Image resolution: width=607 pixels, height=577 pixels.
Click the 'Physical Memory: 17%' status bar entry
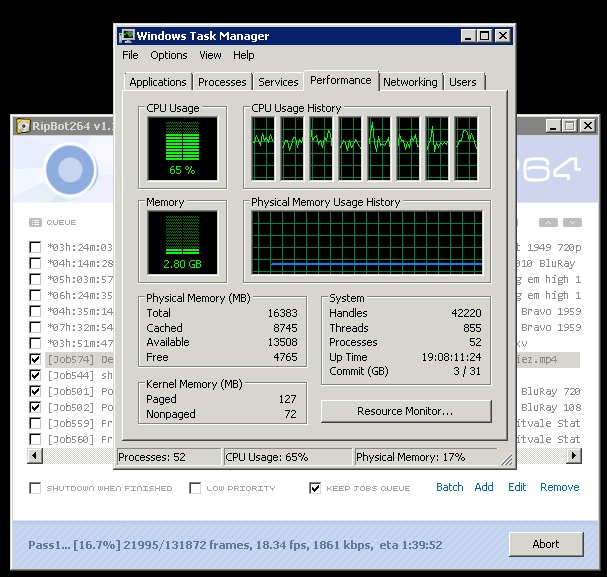426,457
